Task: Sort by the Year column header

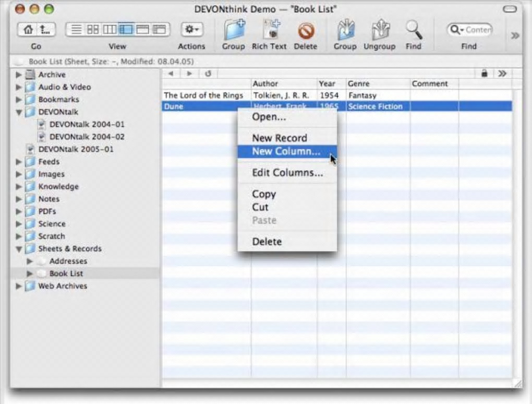Action: 332,84
